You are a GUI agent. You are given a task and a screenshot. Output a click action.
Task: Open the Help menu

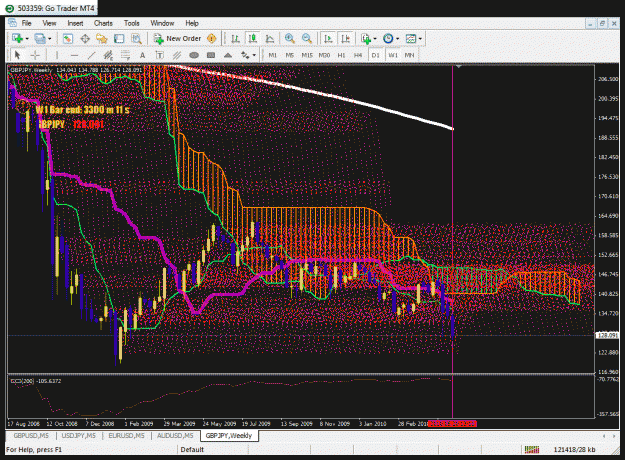click(x=192, y=23)
